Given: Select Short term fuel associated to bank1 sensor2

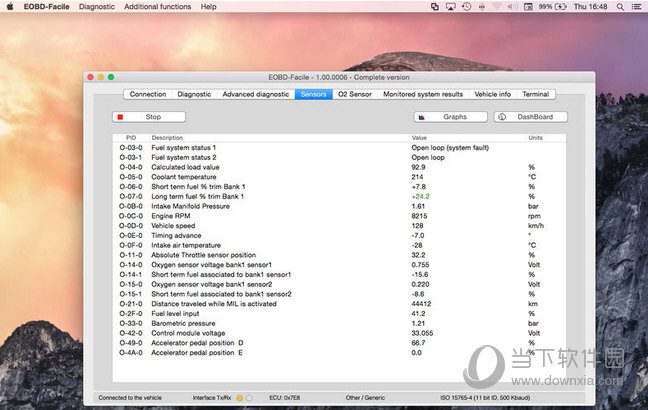Looking at the screenshot, I should tap(339, 294).
